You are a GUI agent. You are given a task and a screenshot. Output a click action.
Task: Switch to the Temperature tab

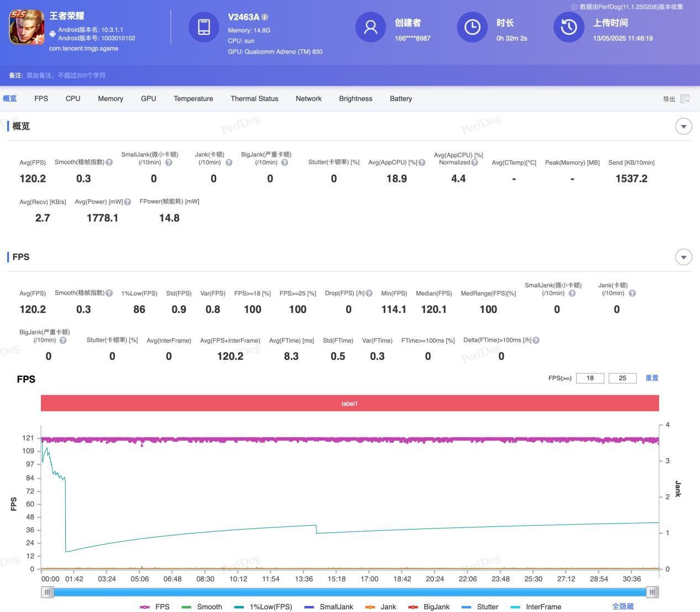click(193, 98)
